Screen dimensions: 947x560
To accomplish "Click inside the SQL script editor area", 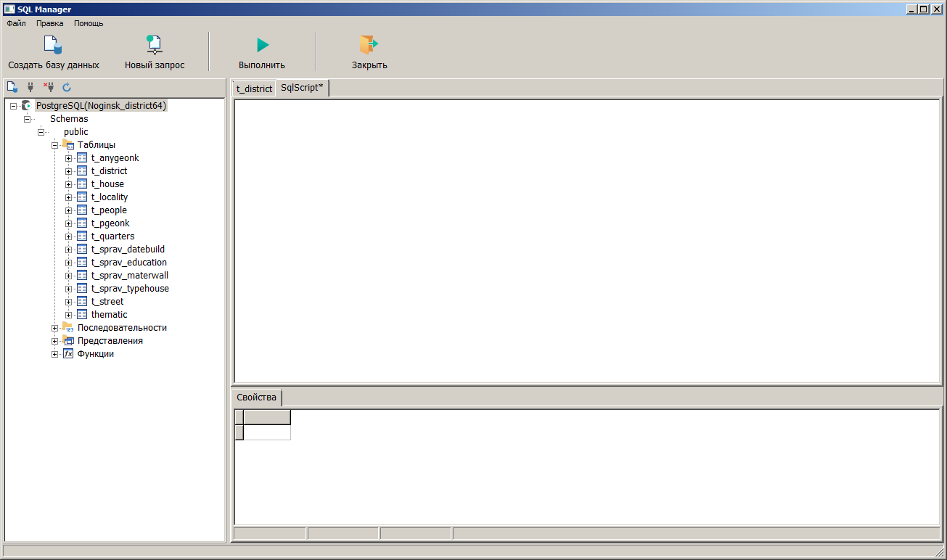I will (x=586, y=239).
